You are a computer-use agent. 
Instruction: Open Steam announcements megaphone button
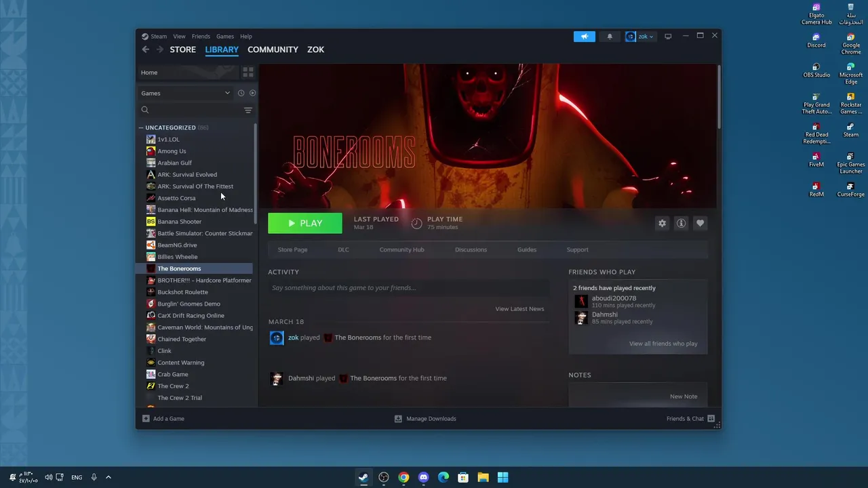pos(584,37)
